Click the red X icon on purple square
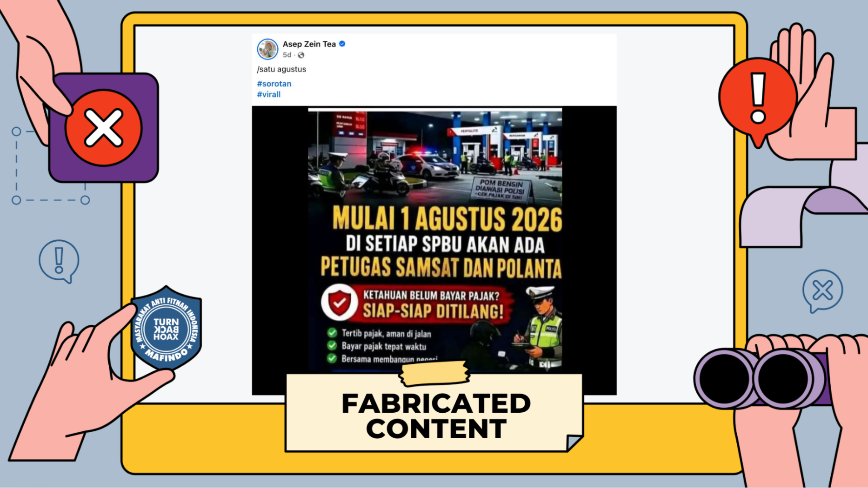Image resolution: width=868 pixels, height=488 pixels. click(103, 127)
